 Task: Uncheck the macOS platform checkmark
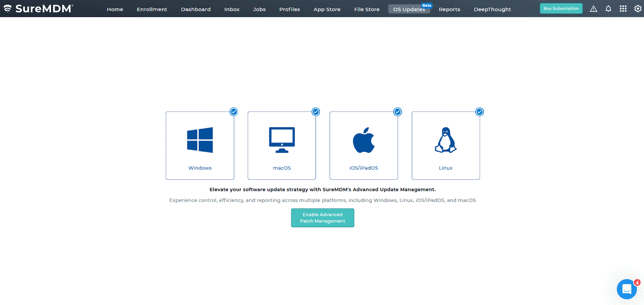tap(316, 112)
